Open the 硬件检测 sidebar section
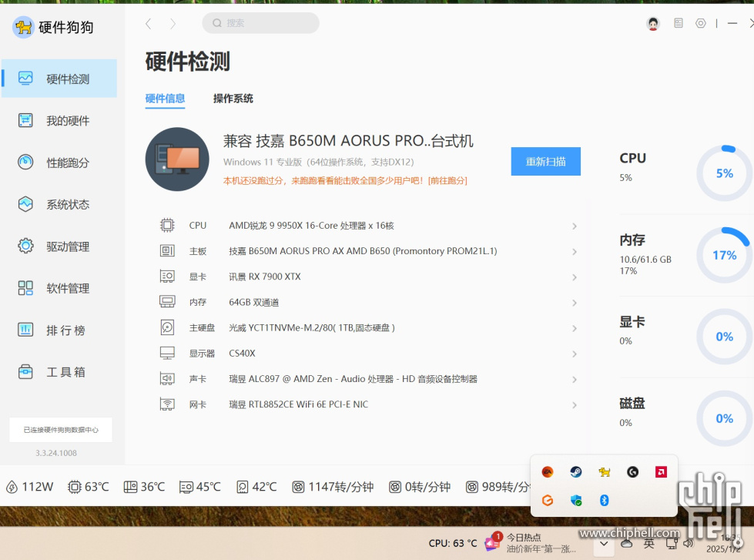This screenshot has width=754, height=560. [x=59, y=79]
